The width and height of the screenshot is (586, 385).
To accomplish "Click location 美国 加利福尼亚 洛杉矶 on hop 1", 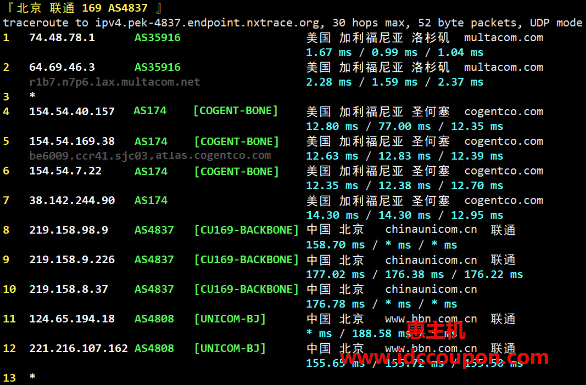I will click(378, 37).
